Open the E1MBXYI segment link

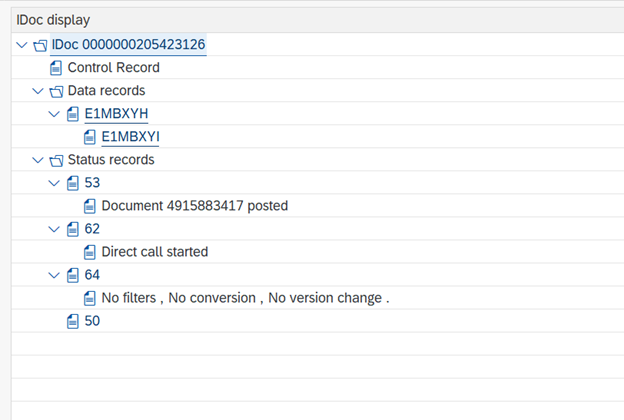(x=131, y=137)
